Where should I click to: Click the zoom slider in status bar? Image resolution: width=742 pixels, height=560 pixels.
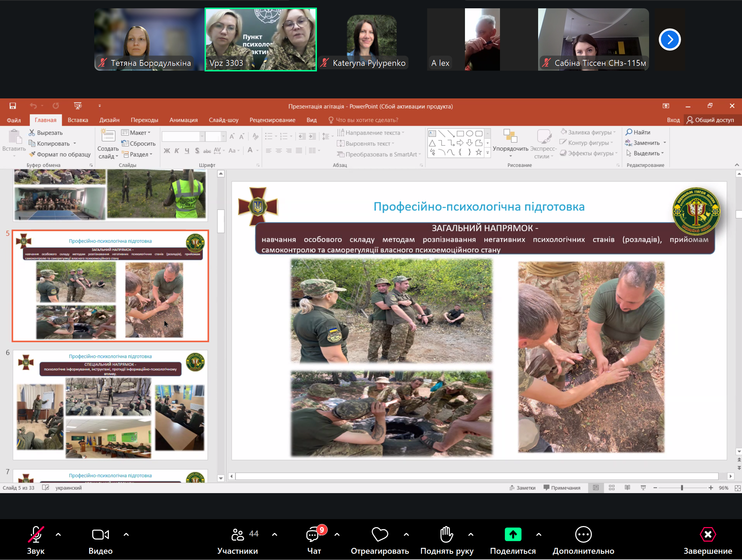[682, 488]
